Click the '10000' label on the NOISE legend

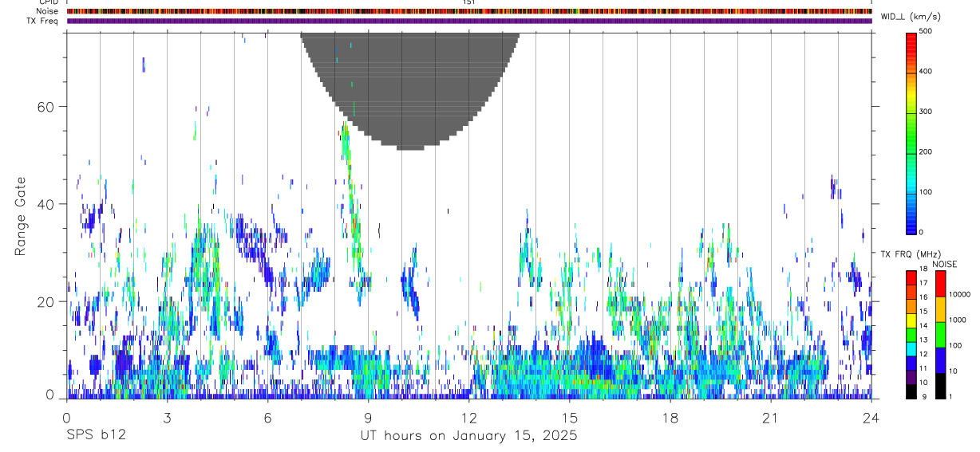tap(960, 294)
